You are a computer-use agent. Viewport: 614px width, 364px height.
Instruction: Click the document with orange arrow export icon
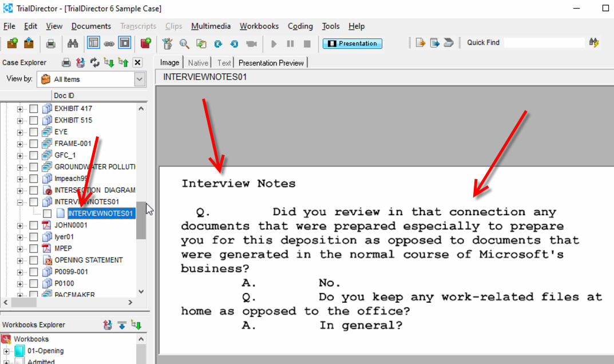pyautogui.click(x=420, y=43)
